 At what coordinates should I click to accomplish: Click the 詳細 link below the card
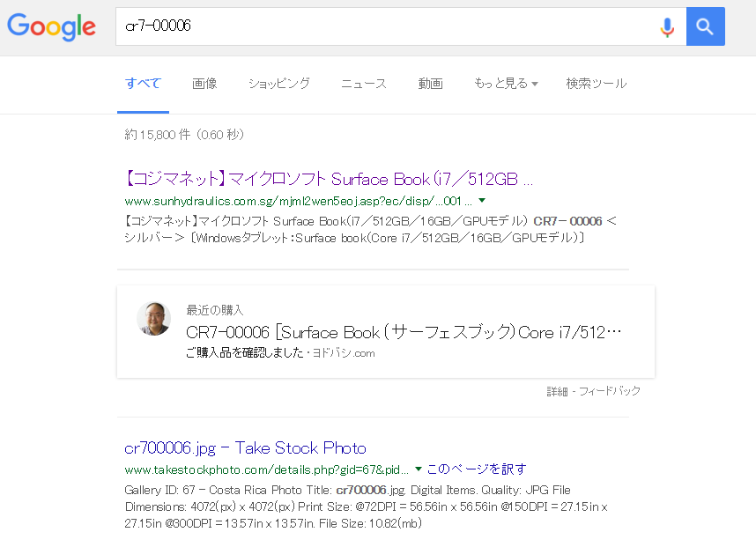tap(557, 391)
